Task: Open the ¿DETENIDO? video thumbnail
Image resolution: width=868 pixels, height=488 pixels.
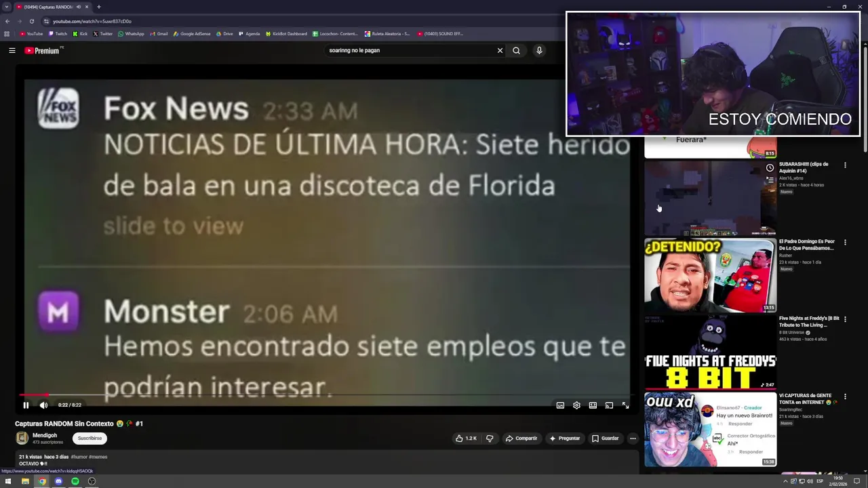Action: coord(710,274)
